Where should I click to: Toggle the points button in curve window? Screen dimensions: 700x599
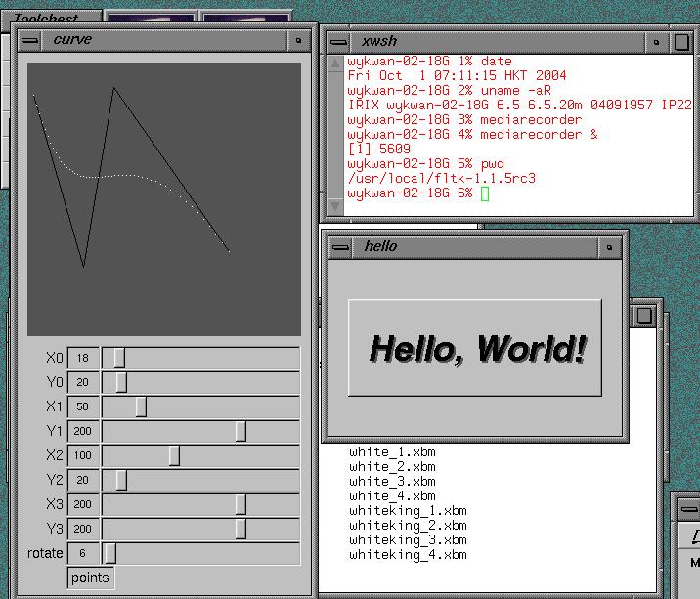click(91, 578)
